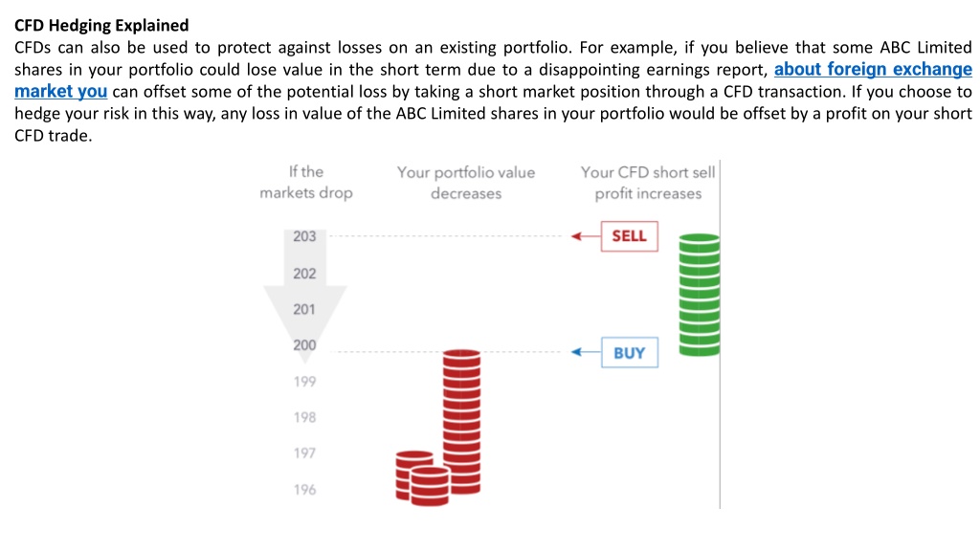Screen dimensions: 980x551
Task: Click the 'CFD Hedging Explained' heading
Action: pyautogui.click(x=101, y=26)
